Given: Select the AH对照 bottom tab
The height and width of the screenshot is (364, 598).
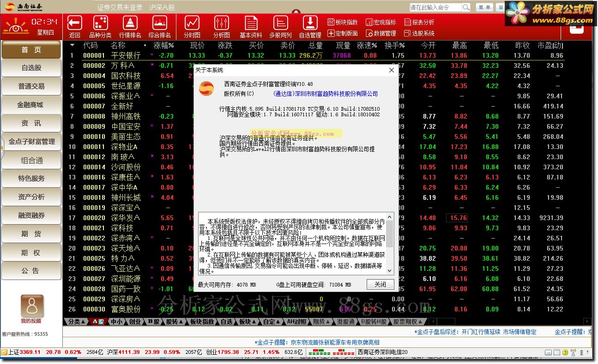Looking at the screenshot, I should click(x=296, y=322).
